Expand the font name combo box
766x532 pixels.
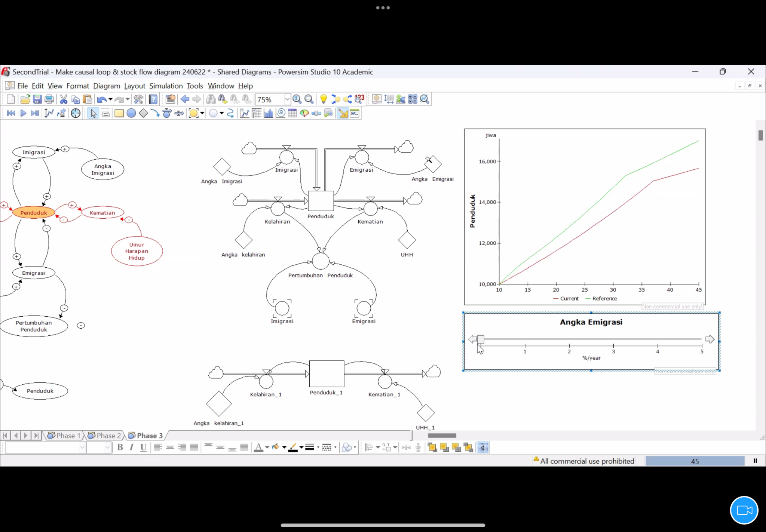[x=82, y=448]
